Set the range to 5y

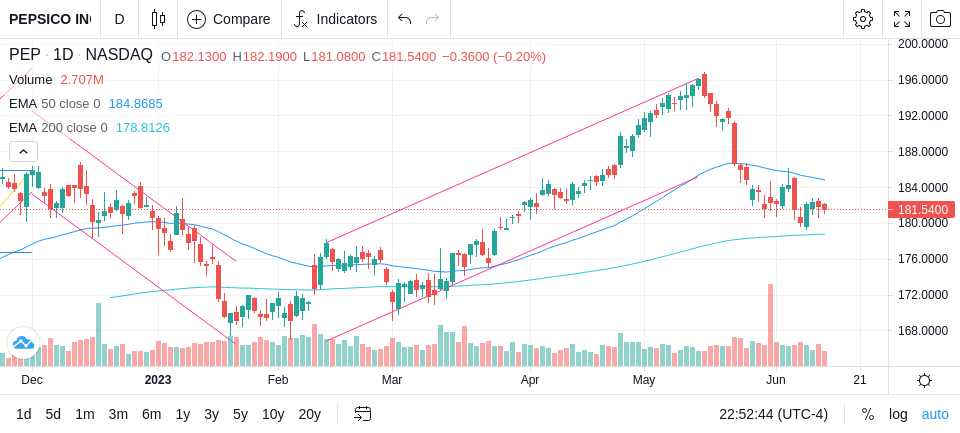240,414
